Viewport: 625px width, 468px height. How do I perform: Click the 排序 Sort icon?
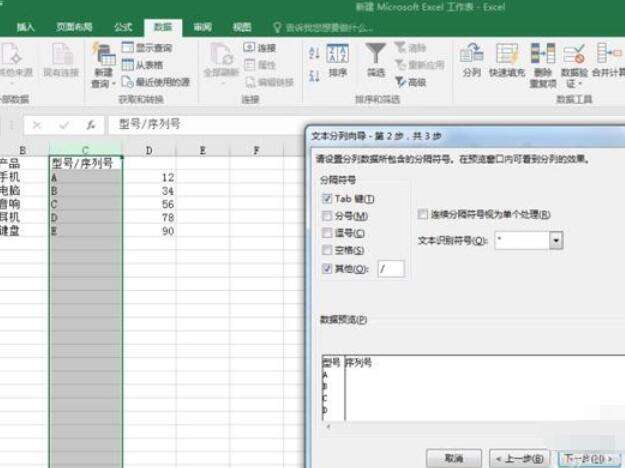click(337, 53)
